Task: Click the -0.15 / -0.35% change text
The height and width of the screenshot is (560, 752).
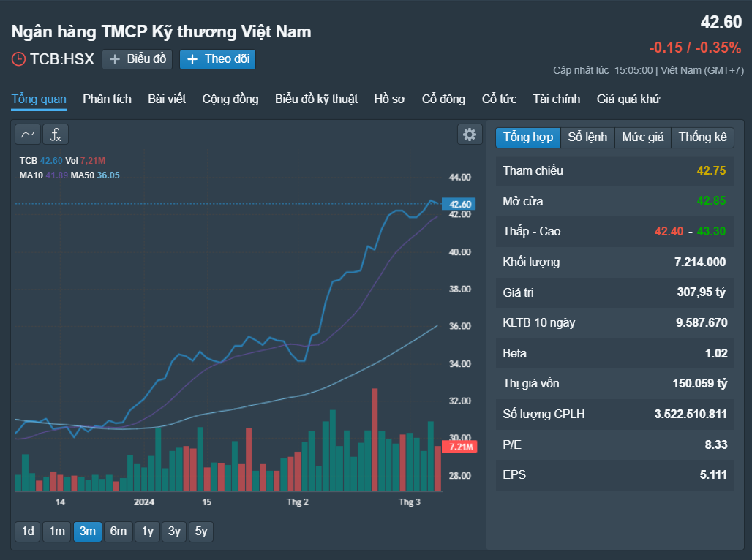Action: [x=695, y=48]
